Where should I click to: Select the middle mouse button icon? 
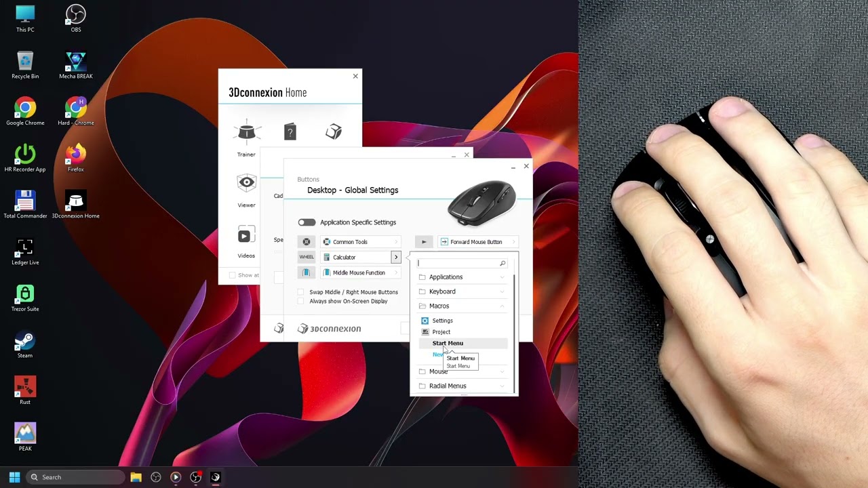[307, 272]
